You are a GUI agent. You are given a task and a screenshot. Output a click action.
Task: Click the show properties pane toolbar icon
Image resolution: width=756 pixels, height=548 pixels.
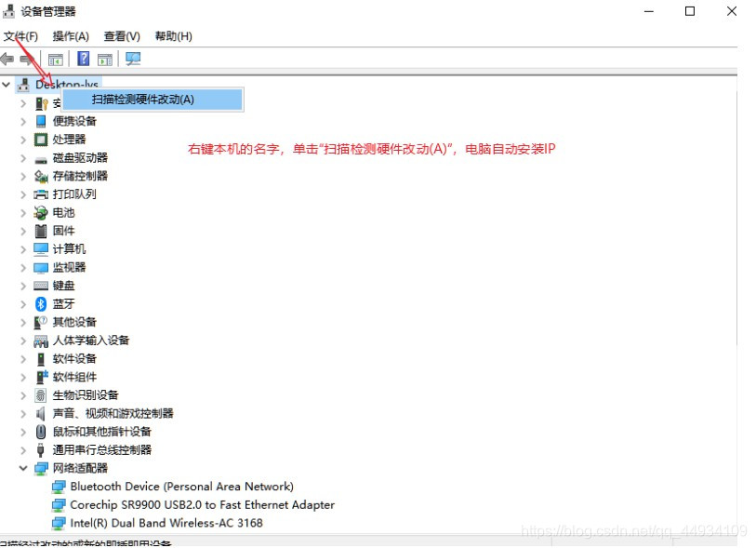(x=104, y=58)
